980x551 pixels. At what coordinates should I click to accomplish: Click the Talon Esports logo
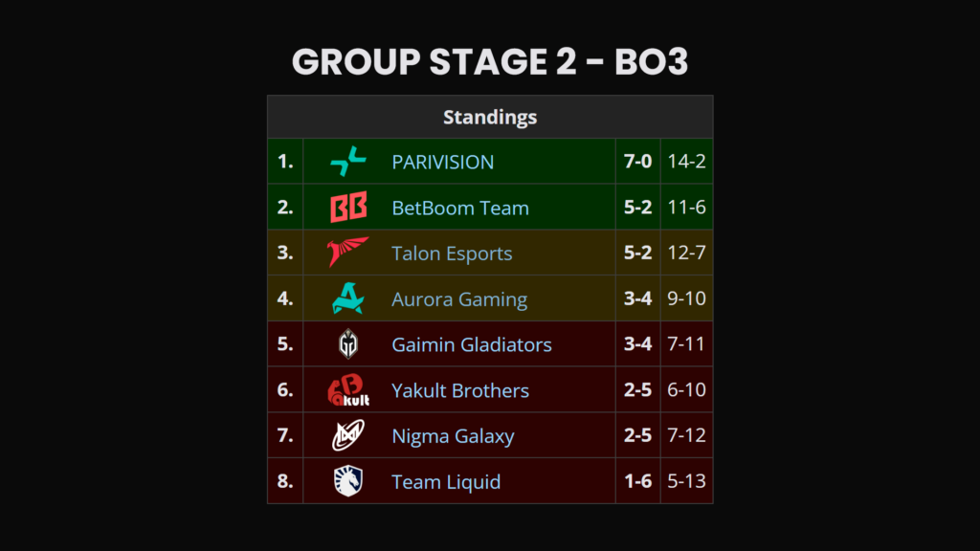click(x=347, y=253)
